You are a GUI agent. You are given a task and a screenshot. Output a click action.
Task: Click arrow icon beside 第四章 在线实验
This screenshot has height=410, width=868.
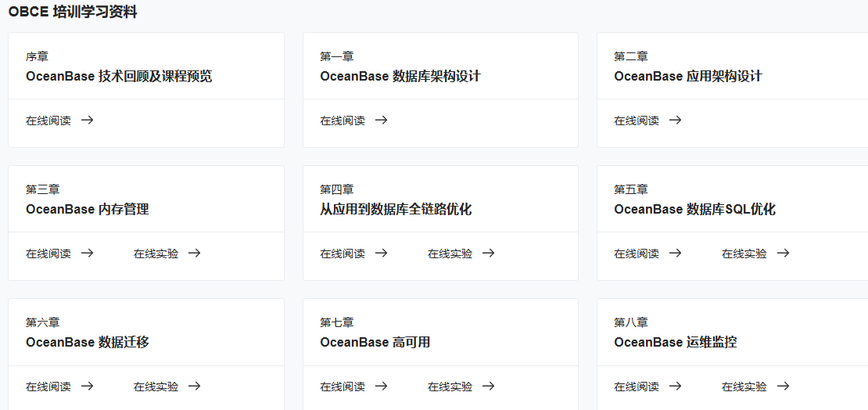489,254
